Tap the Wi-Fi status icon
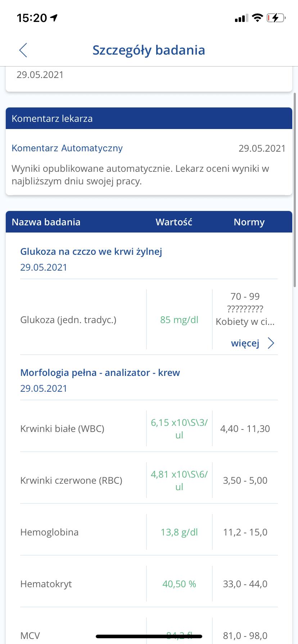Viewport: 298px width, 644px height. (257, 18)
